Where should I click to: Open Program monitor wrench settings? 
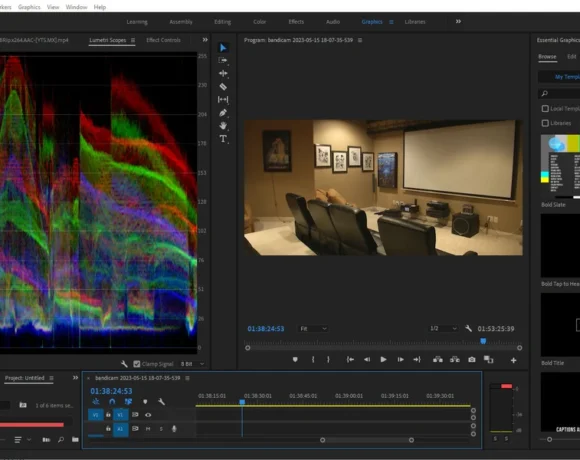(x=468, y=328)
